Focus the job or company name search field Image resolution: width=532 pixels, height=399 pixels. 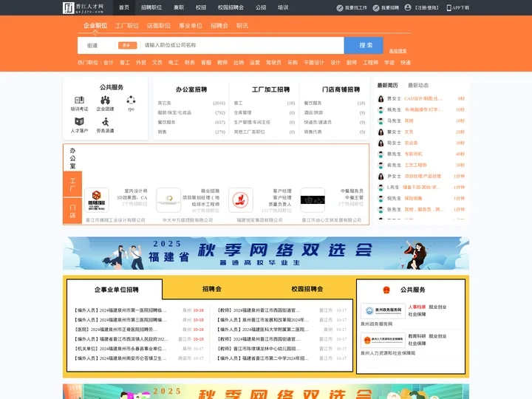point(242,45)
